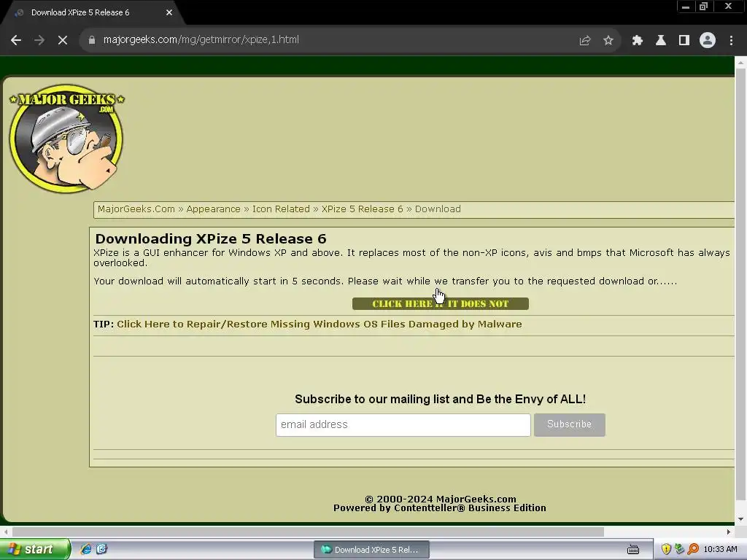This screenshot has width=747, height=560.
Task: Click vertical scrollbar down arrow
Action: click(740, 519)
